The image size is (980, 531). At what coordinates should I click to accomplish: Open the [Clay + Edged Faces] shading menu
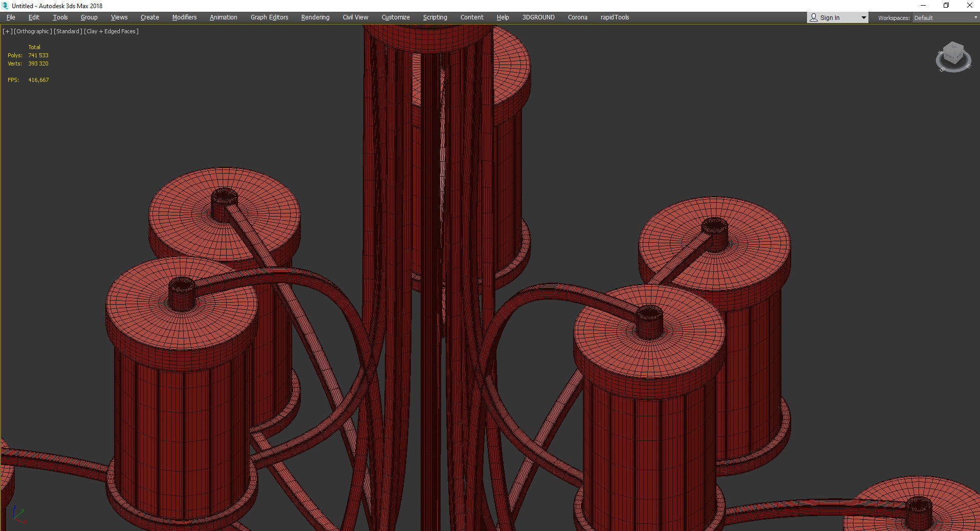click(111, 31)
